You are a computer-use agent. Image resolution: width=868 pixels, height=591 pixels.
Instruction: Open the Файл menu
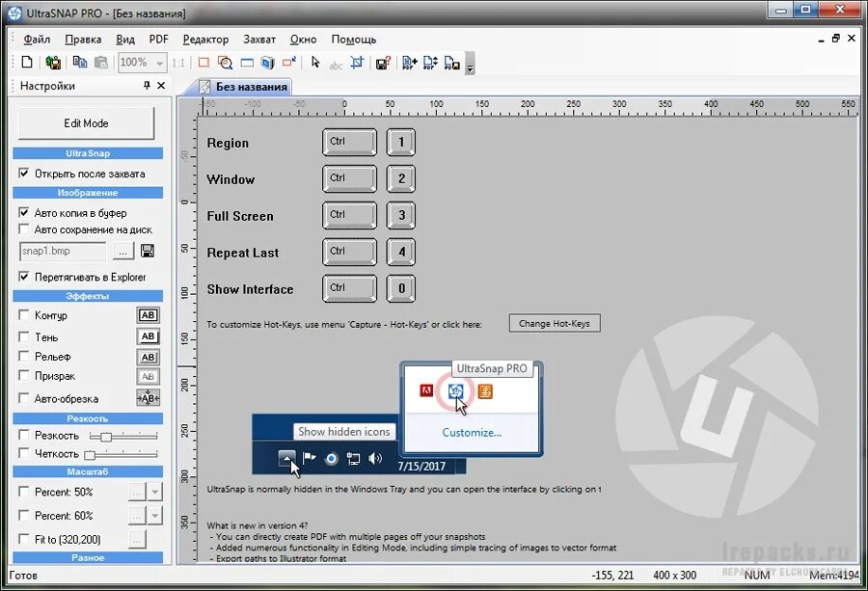point(37,40)
